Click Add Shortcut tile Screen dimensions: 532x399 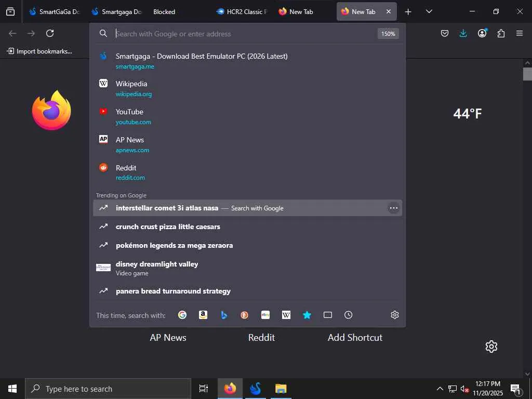355,338
